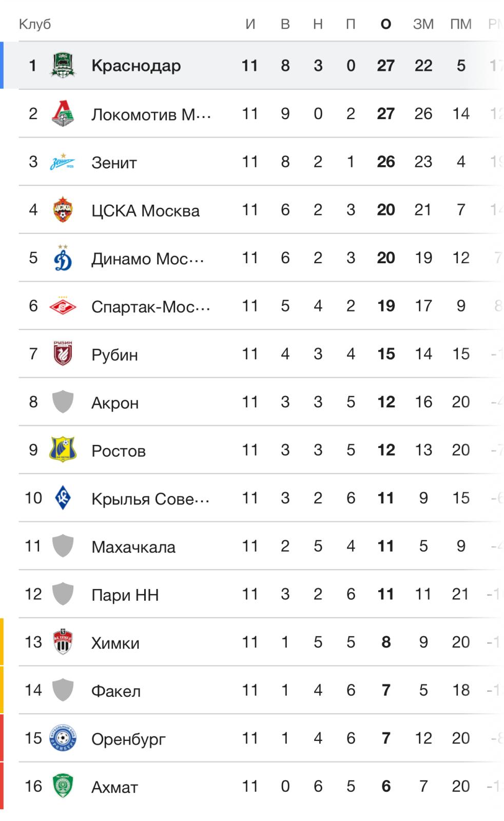Click the Dynamo Moscow logo
This screenshot has height=821, width=504.
[63, 258]
